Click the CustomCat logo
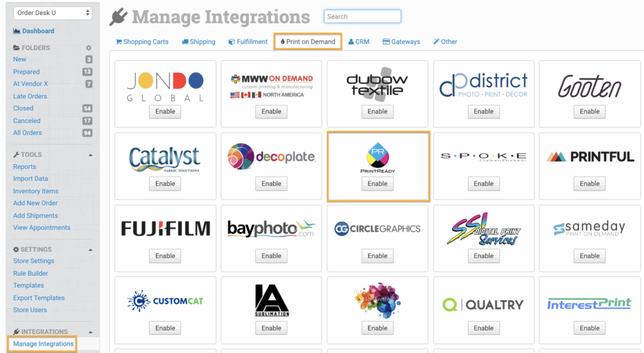The image size is (644, 353). pos(165,301)
